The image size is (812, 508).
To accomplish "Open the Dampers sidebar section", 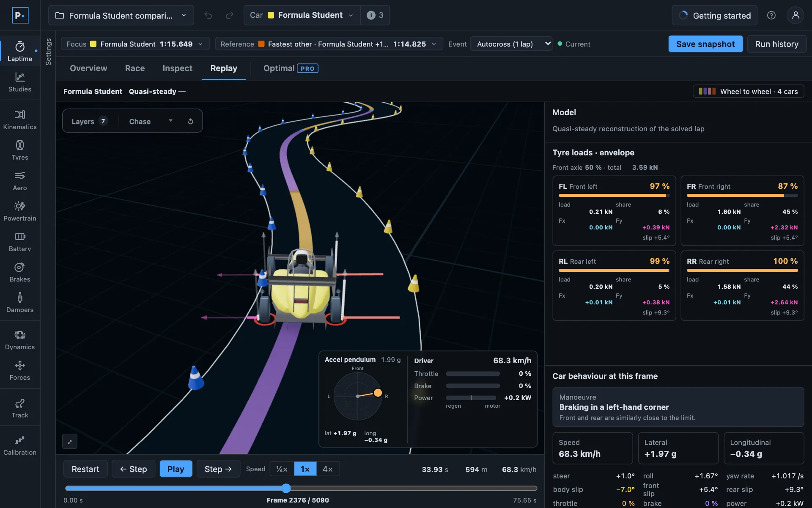I will coord(20,303).
